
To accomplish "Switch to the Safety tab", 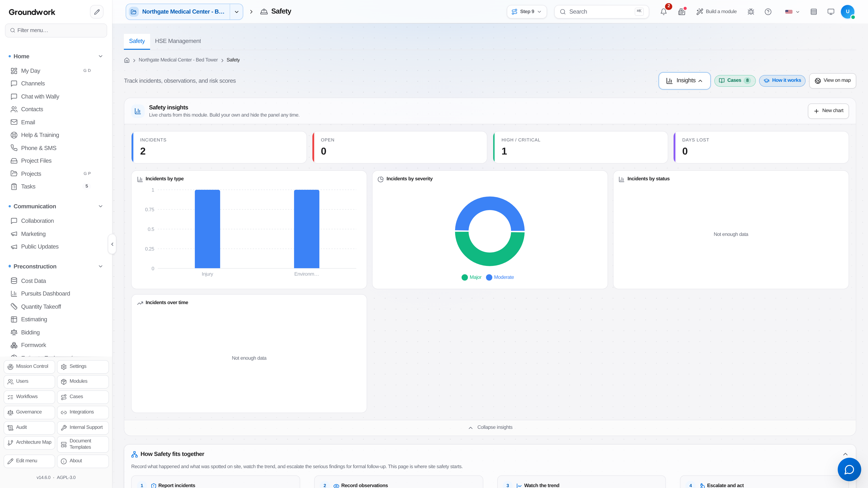I will point(137,41).
